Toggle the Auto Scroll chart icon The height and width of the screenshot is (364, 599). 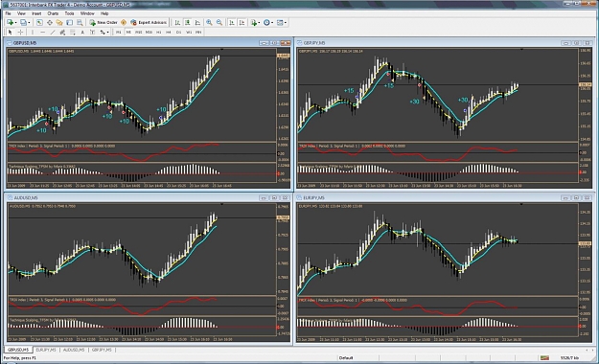(232, 23)
